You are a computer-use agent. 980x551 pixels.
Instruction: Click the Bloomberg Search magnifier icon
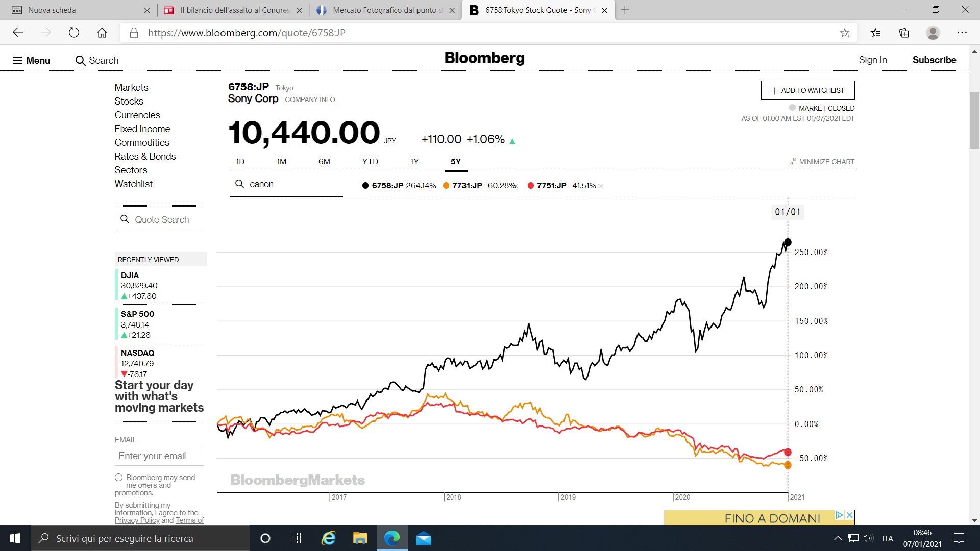point(80,61)
